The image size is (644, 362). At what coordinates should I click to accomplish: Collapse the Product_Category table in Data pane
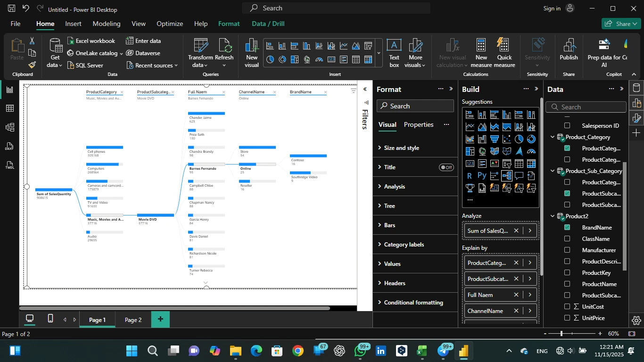[553, 137]
